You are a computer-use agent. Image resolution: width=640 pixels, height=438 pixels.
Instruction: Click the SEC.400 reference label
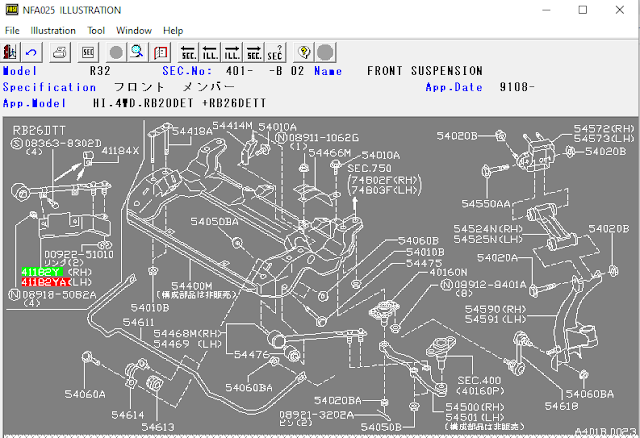(x=479, y=380)
